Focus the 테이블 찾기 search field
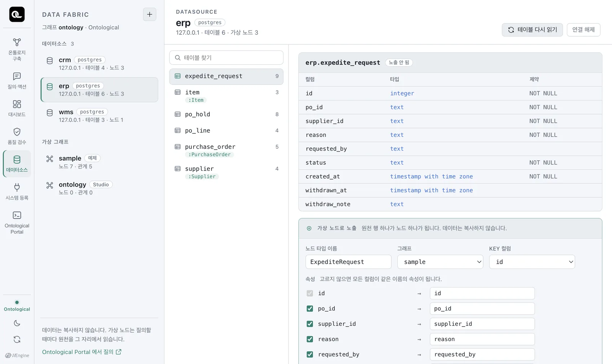The width and height of the screenshot is (612, 364). click(x=226, y=58)
